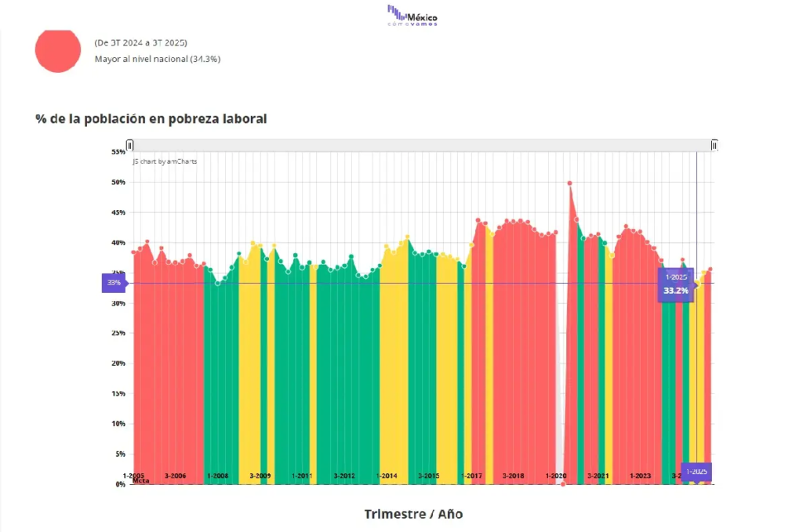The image size is (803, 532).
Task: Click the left scrollbar grip handle
Action: pyautogui.click(x=130, y=145)
